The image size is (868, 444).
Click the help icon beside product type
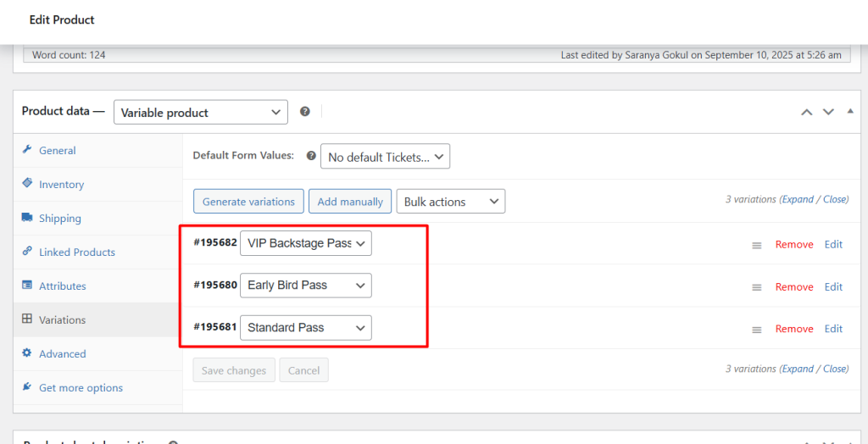[304, 112]
